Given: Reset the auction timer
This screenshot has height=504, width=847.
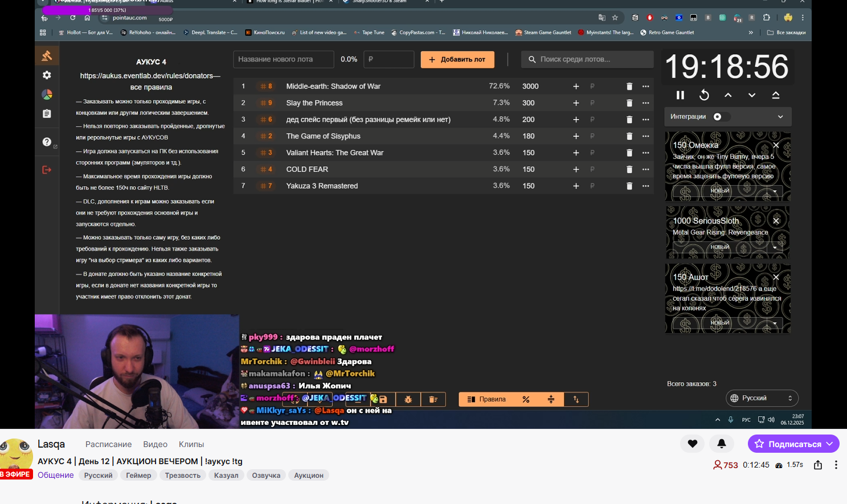Looking at the screenshot, I should point(704,95).
